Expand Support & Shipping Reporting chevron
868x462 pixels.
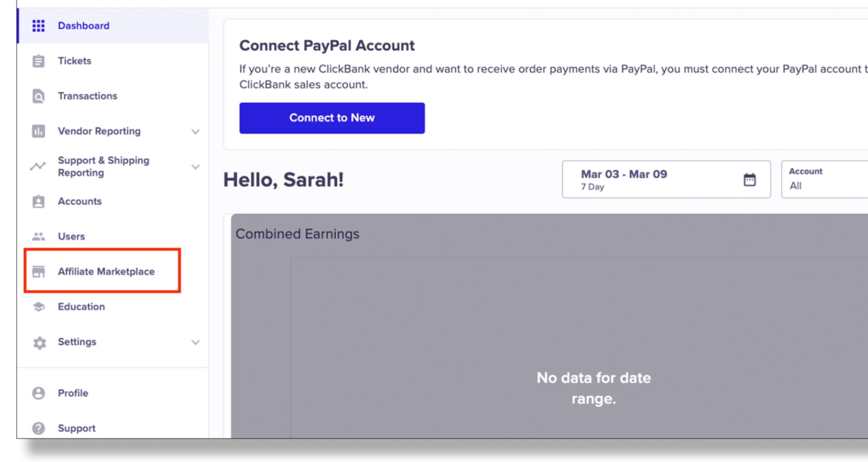(195, 167)
